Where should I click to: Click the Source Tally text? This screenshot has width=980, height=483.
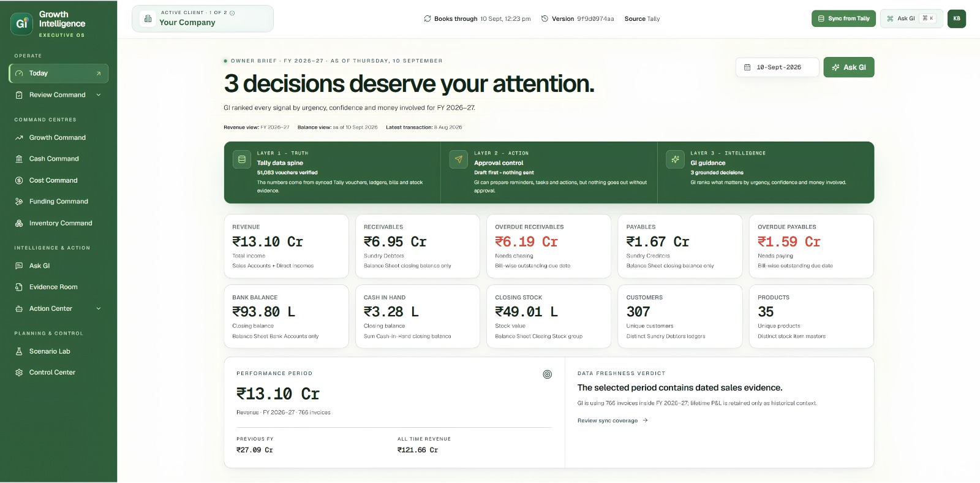642,19
